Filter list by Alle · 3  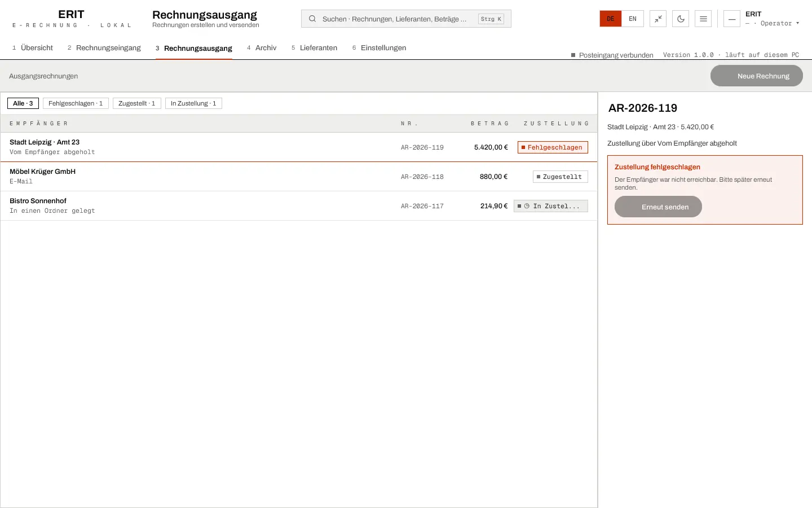(x=23, y=103)
